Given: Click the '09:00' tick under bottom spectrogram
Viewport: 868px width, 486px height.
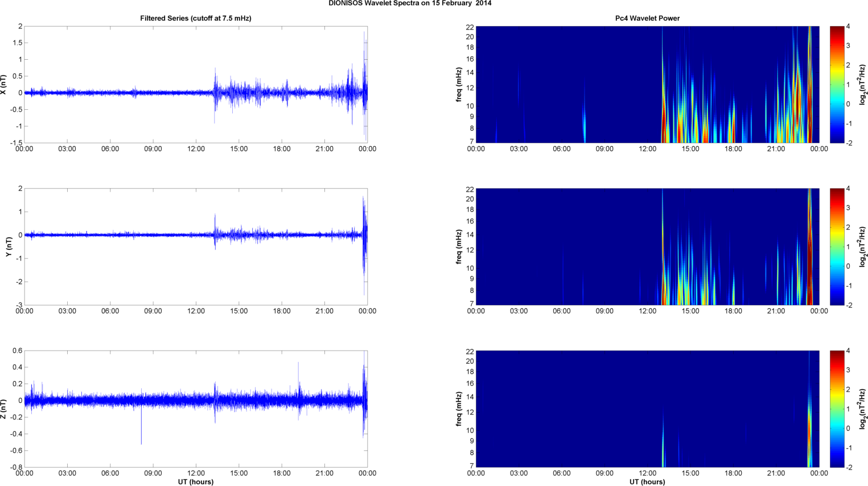Looking at the screenshot, I should click(x=604, y=473).
